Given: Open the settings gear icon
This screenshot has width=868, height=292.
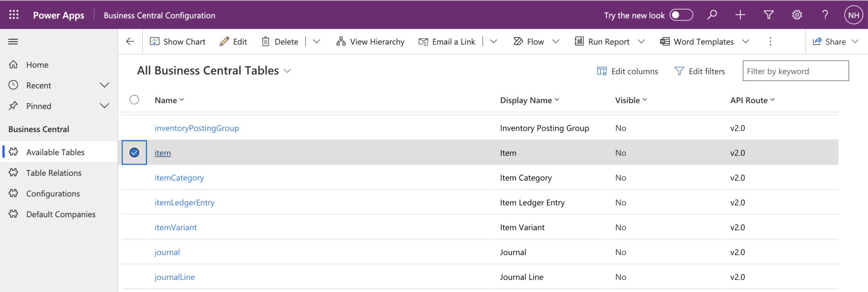Looking at the screenshot, I should (x=797, y=15).
